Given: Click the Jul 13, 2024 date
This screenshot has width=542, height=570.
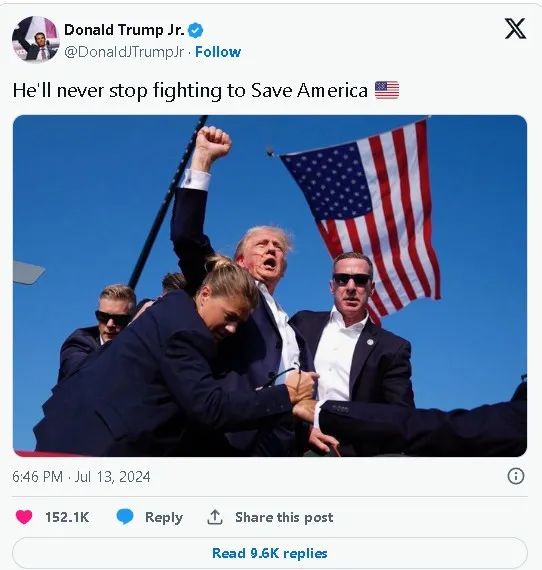Looking at the screenshot, I should coord(112,476).
